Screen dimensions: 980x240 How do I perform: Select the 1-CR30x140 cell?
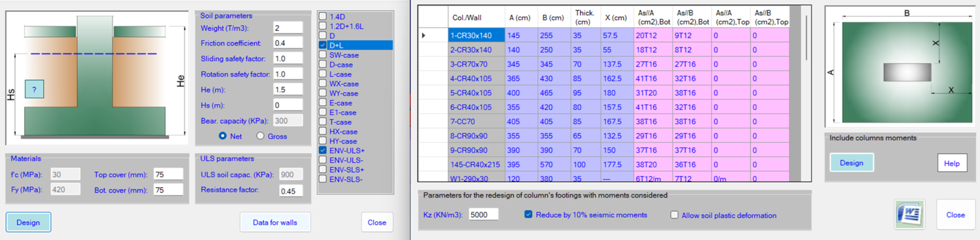tap(477, 35)
